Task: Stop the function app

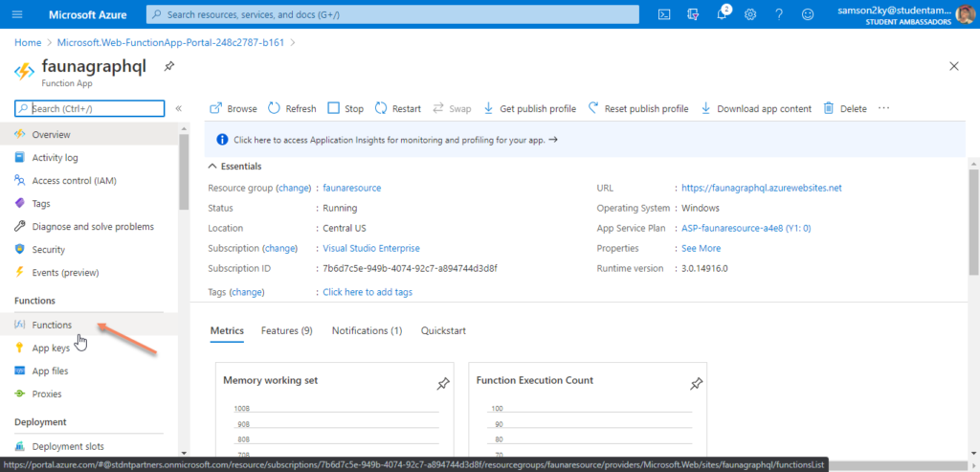Action: coord(345,108)
